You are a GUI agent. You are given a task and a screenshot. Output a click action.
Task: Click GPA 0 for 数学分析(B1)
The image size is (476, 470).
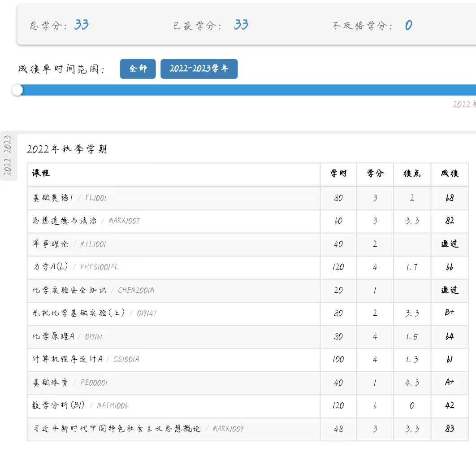pyautogui.click(x=412, y=405)
